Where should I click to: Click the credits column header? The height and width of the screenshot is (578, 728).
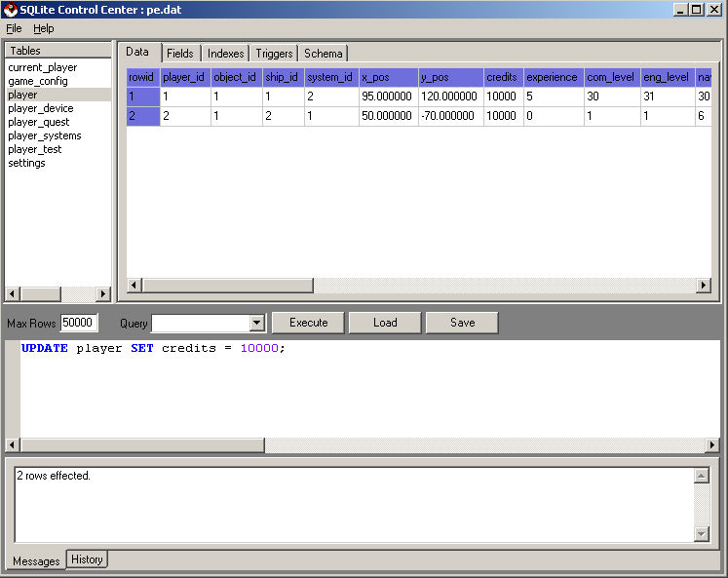(503, 77)
